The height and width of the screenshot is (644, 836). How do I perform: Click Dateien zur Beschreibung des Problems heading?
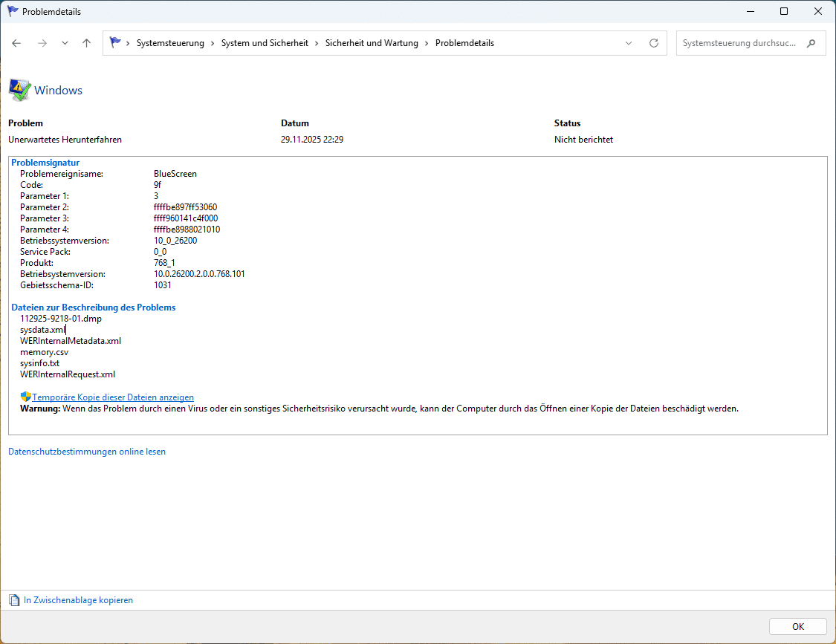(94, 308)
